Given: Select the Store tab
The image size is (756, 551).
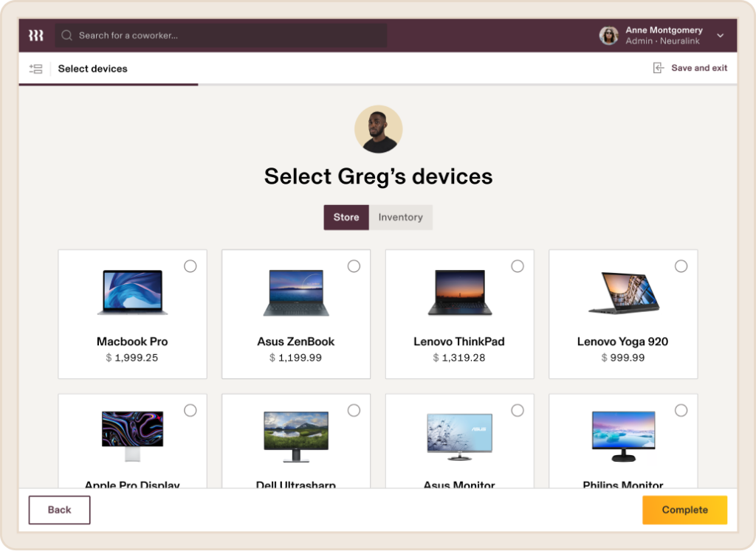Looking at the screenshot, I should click(346, 217).
